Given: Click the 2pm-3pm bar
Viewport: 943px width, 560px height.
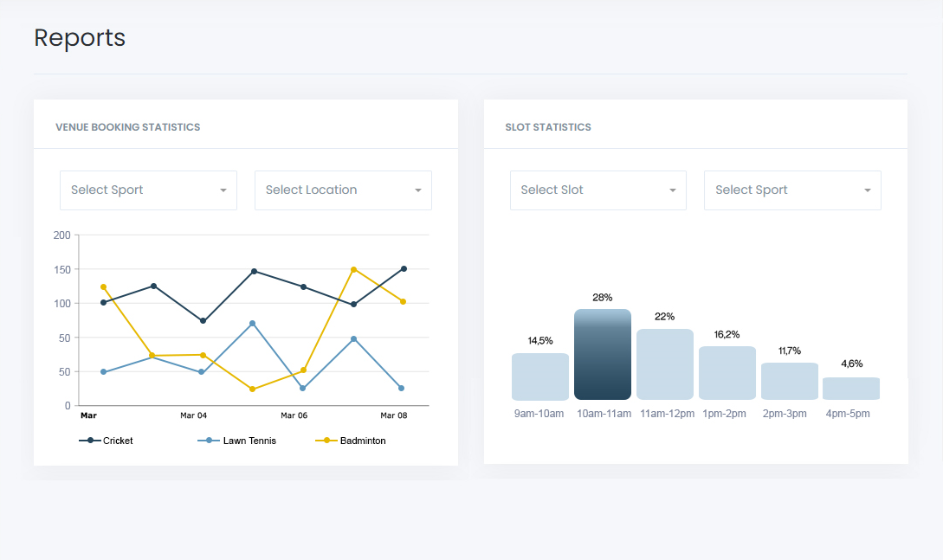Looking at the screenshot, I should (789, 381).
